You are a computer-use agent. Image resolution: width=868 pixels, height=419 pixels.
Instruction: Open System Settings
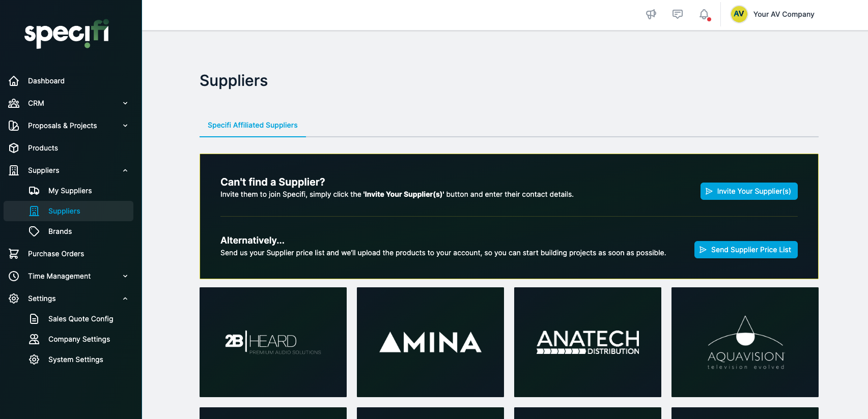click(76, 360)
